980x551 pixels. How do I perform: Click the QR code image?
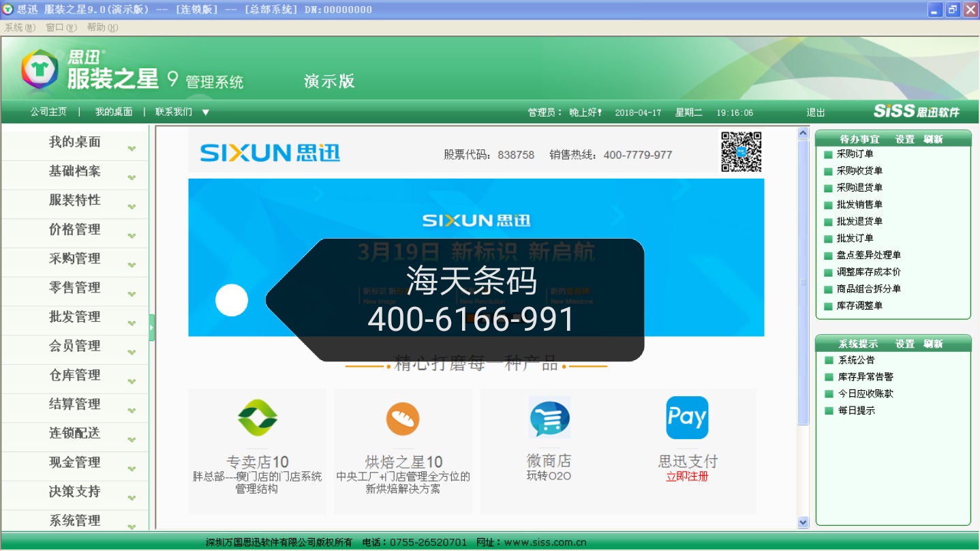pos(741,152)
